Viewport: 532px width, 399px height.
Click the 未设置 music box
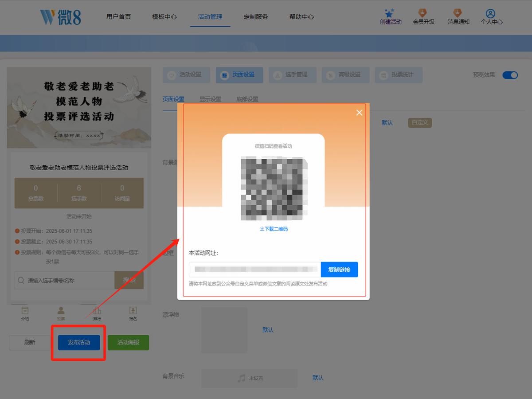click(x=249, y=378)
